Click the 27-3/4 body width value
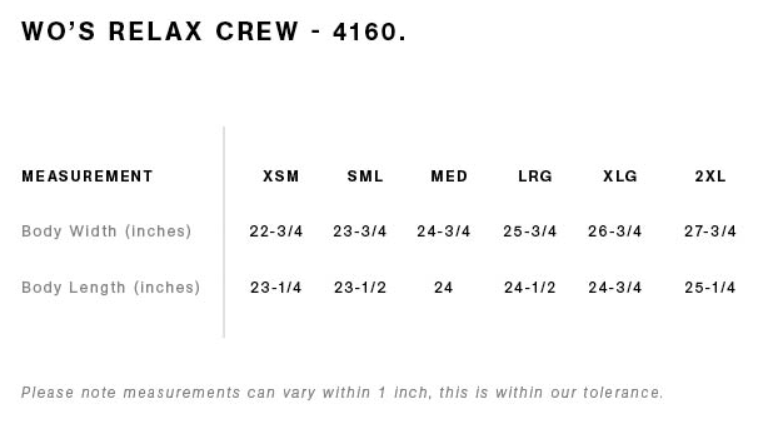This screenshot has height=429, width=768. (x=710, y=231)
